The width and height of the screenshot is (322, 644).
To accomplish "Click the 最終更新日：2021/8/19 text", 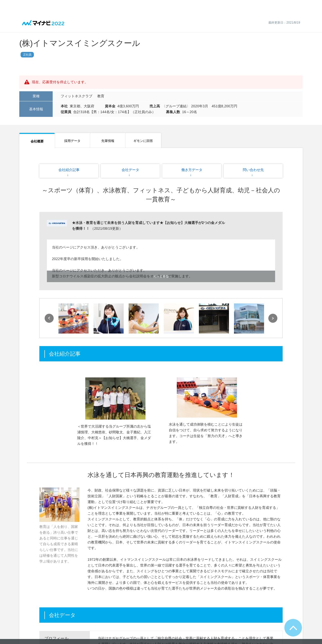I will [284, 23].
